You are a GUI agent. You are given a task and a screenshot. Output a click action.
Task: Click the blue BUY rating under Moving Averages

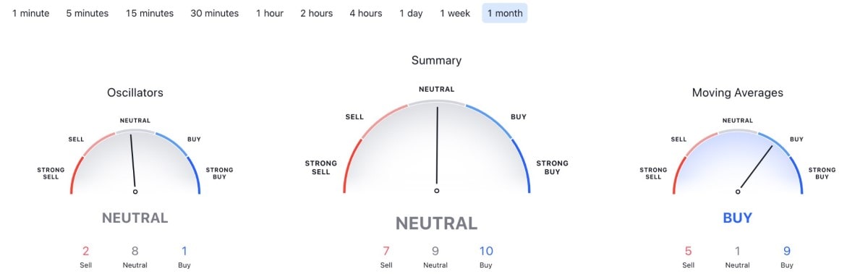point(738,218)
